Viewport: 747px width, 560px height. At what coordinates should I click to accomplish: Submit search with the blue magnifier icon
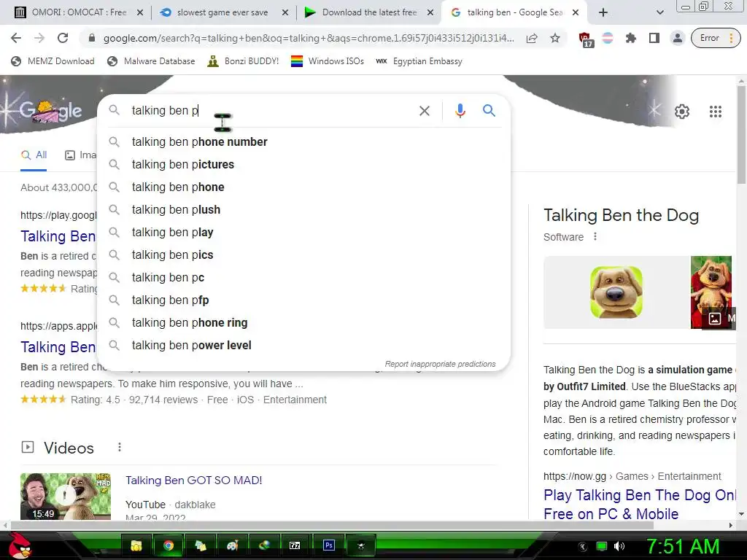(489, 111)
